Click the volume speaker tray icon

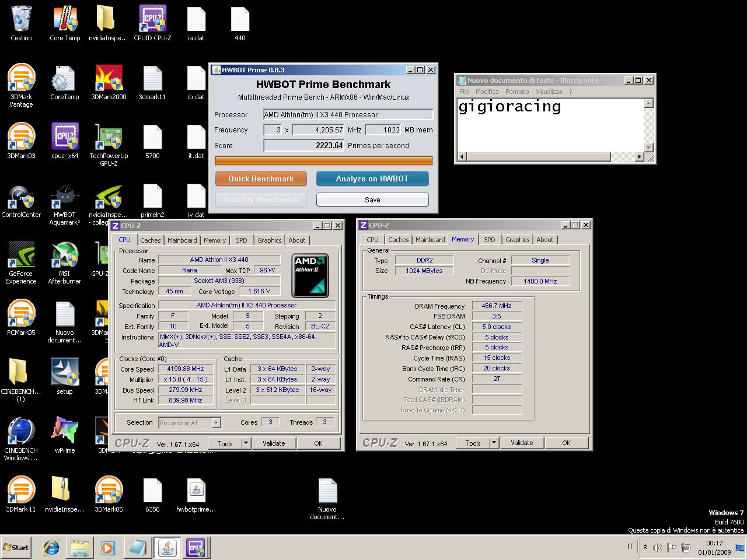tap(658, 547)
